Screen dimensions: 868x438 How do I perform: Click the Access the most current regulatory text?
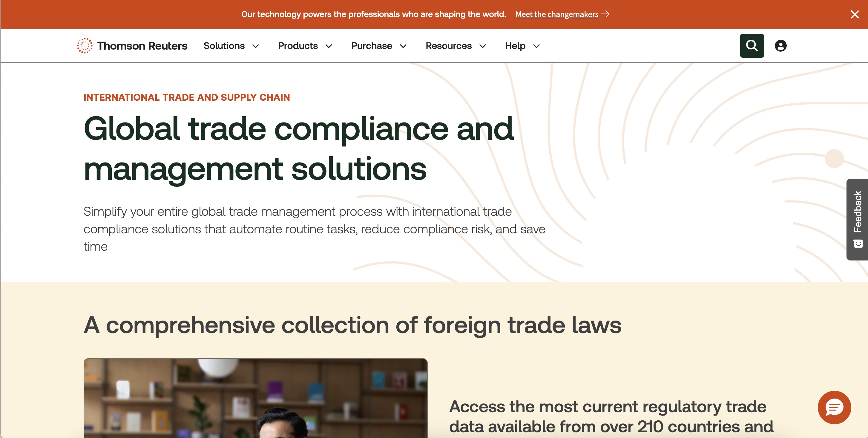click(x=611, y=417)
